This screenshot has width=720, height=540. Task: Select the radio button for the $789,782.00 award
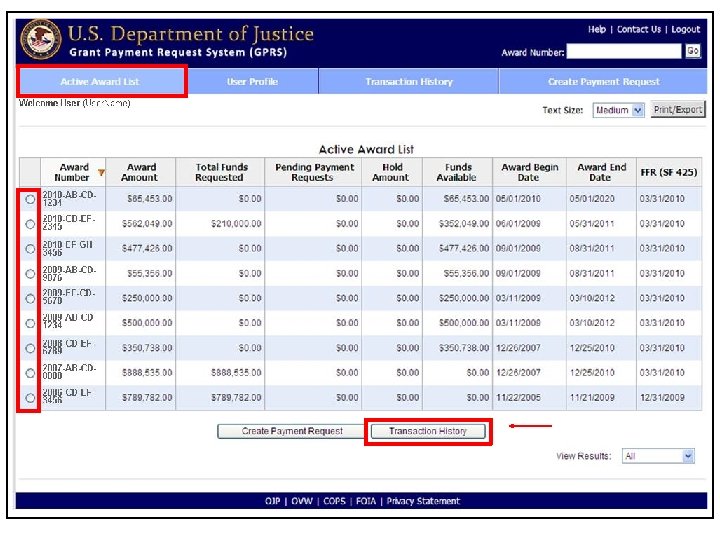[30, 398]
